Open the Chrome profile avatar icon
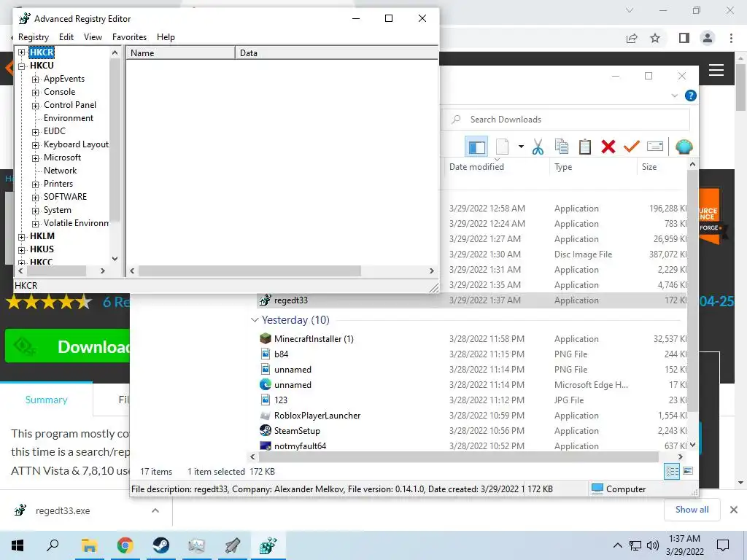Screen dimensions: 747x560 coord(708,38)
